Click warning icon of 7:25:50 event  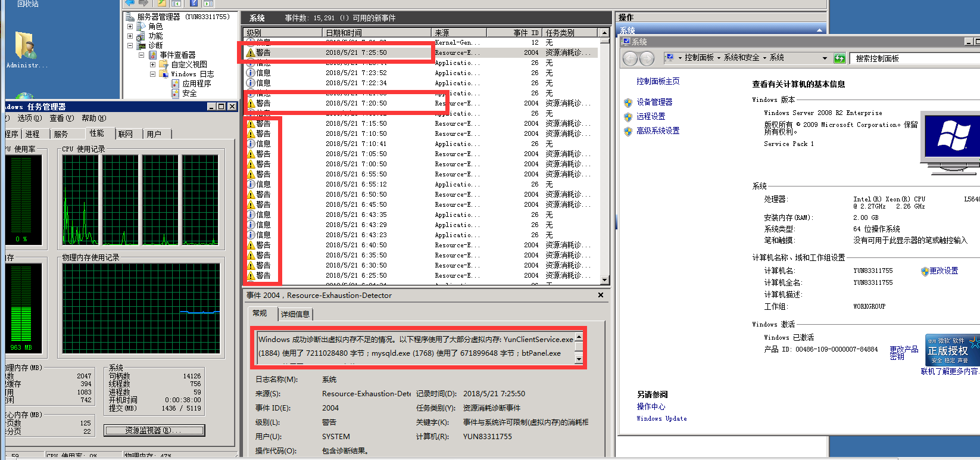pyautogui.click(x=251, y=52)
